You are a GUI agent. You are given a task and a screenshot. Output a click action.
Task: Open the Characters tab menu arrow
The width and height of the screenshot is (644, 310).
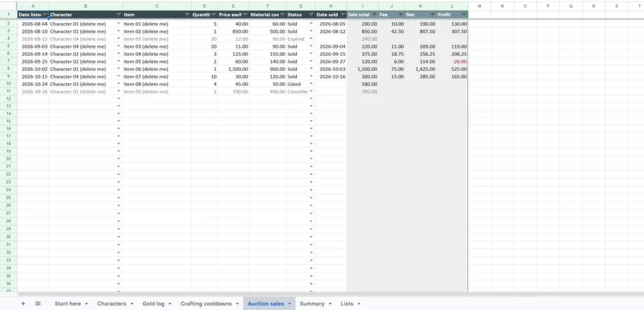[132, 304]
